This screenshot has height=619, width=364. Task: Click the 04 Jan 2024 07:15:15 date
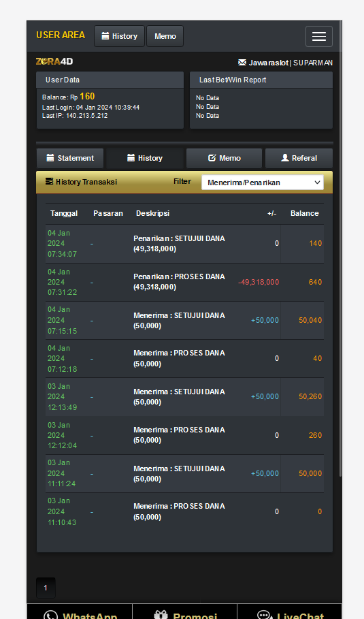[63, 320]
